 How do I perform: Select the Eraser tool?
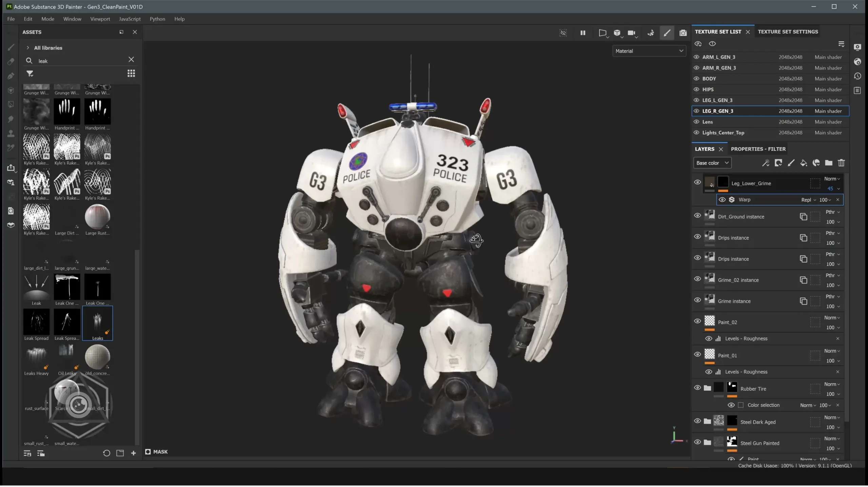[11, 61]
